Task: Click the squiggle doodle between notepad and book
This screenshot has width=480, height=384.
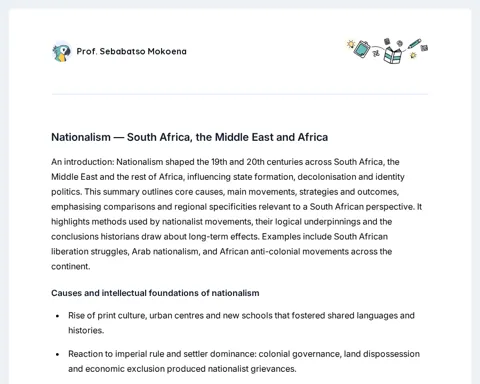Action: (x=376, y=53)
